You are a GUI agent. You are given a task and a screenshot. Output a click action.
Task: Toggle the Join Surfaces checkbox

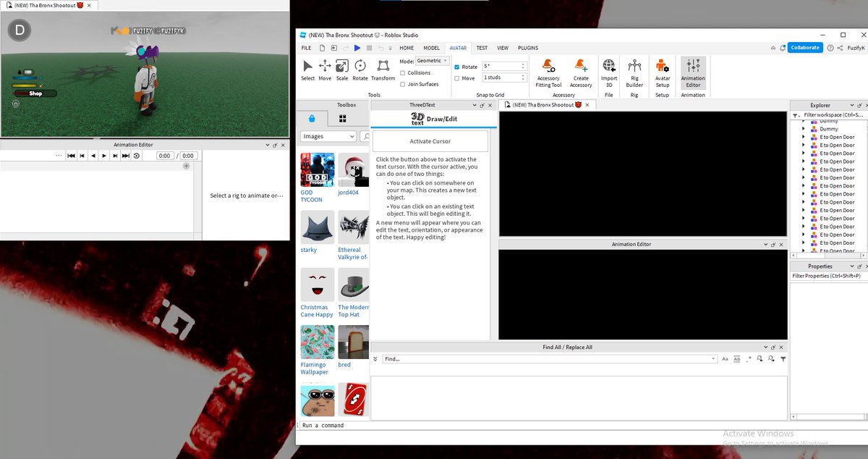pyautogui.click(x=402, y=84)
